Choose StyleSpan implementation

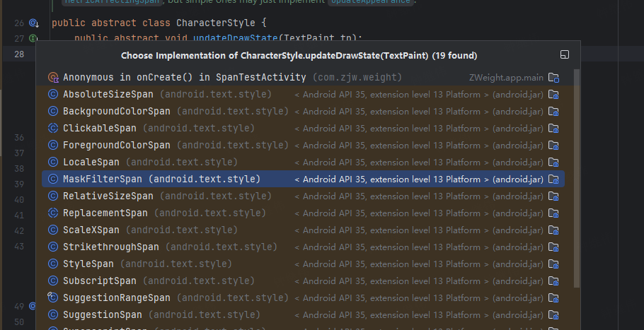303,264
